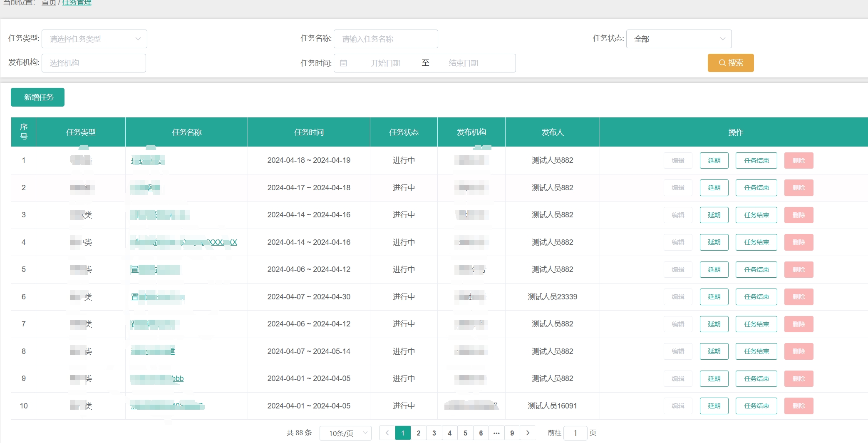Click 编辑 for row 1

[x=678, y=160]
